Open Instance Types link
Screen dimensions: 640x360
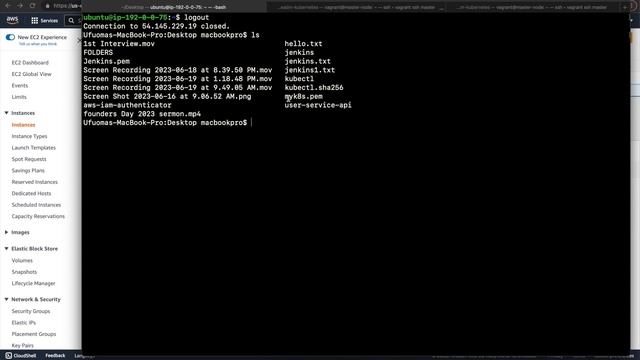pos(29,136)
